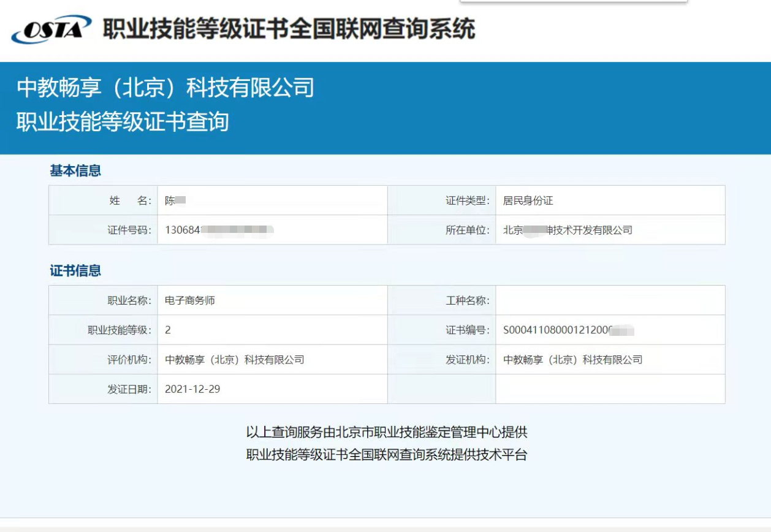
Task: Click the 北京市职业技能鉴定管理中心 footer line
Action: click(386, 432)
